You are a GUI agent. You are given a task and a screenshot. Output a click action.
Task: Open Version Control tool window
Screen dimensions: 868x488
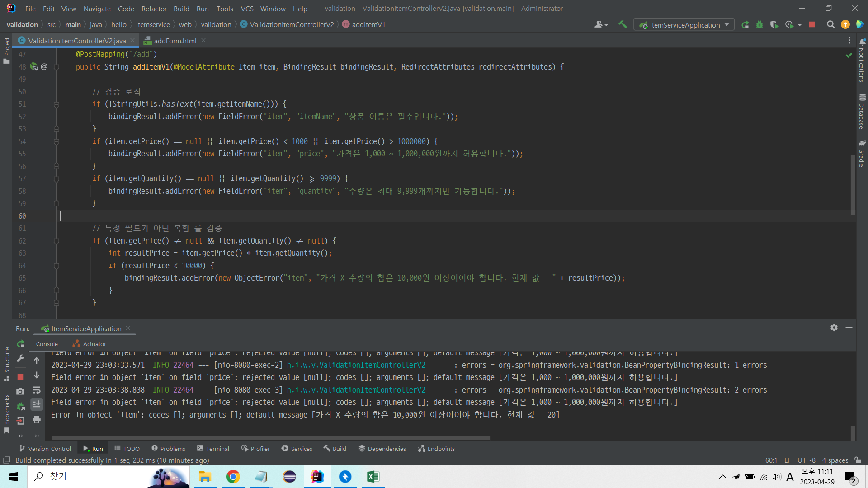(45, 449)
